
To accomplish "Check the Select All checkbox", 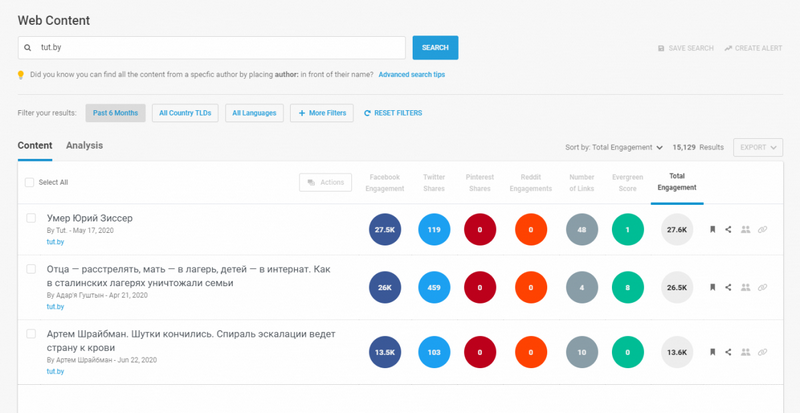I will 29,182.
